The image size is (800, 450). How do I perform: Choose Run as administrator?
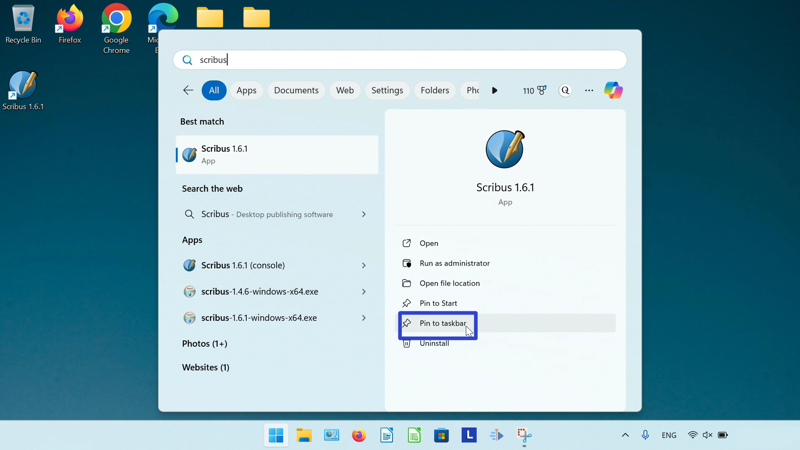tap(507, 263)
